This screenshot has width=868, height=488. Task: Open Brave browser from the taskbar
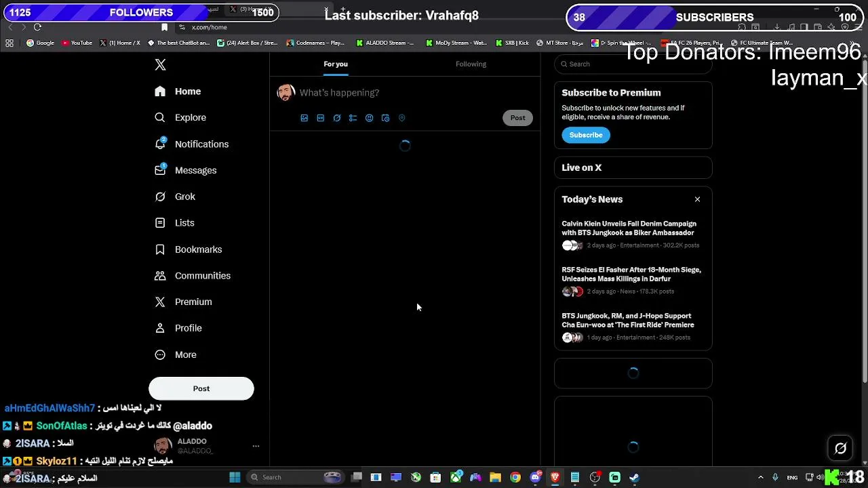coord(555,477)
